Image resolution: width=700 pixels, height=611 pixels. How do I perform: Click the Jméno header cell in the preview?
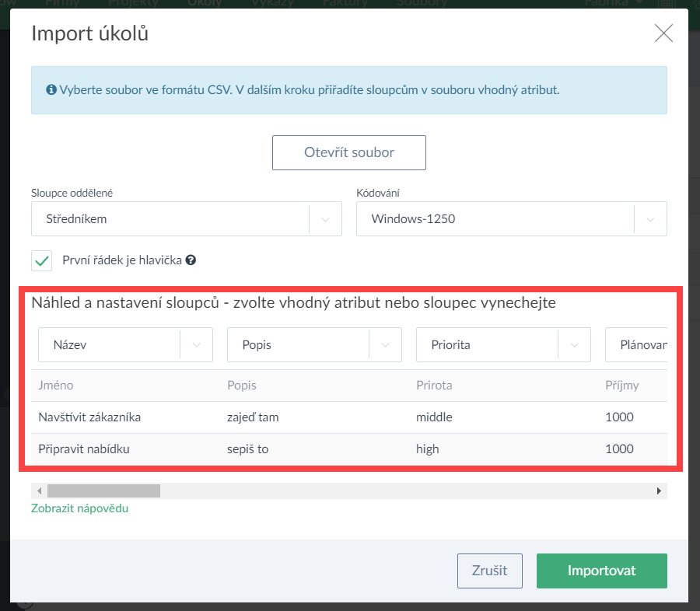(x=56, y=386)
